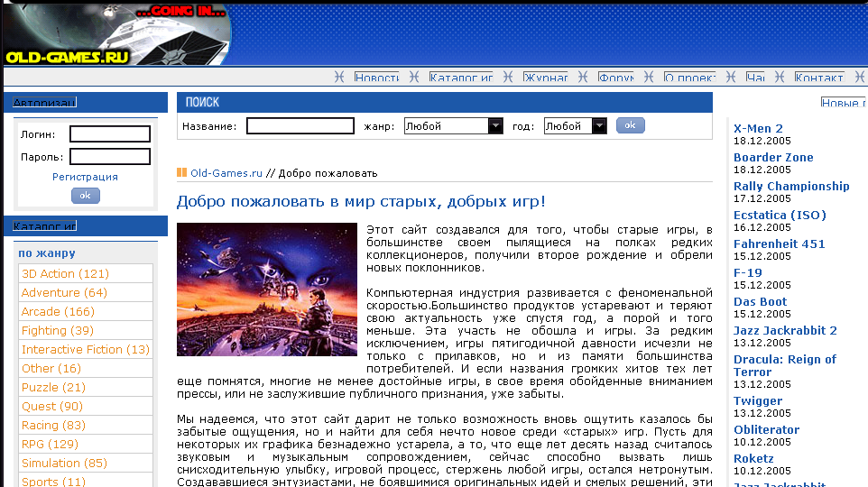This screenshot has width=868, height=487.
Task: Open the Ecstatica (ISO) game link
Action: [x=780, y=215]
